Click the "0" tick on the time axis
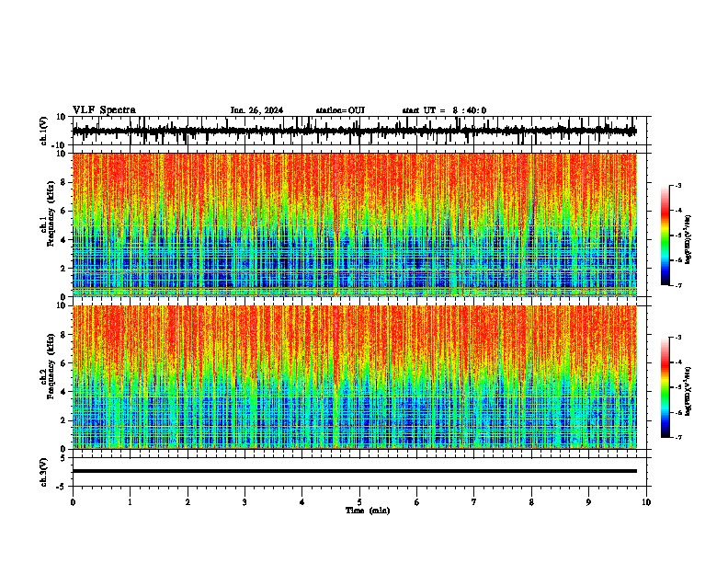 pos(73,502)
